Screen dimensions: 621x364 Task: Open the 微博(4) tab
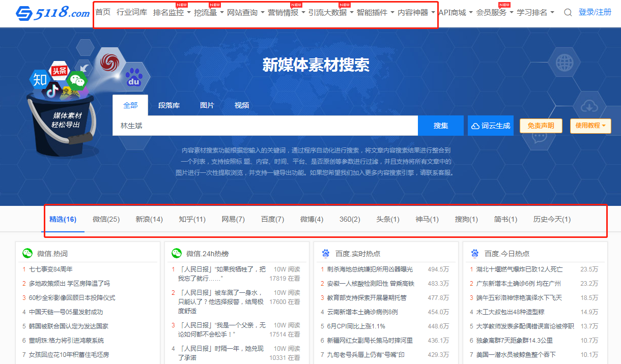coord(312,219)
